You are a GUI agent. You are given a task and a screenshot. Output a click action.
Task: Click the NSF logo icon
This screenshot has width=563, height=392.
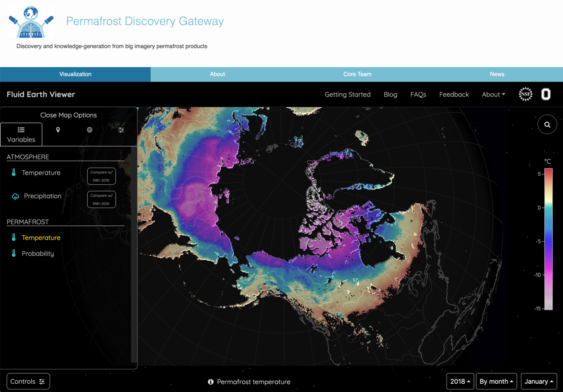(x=525, y=94)
